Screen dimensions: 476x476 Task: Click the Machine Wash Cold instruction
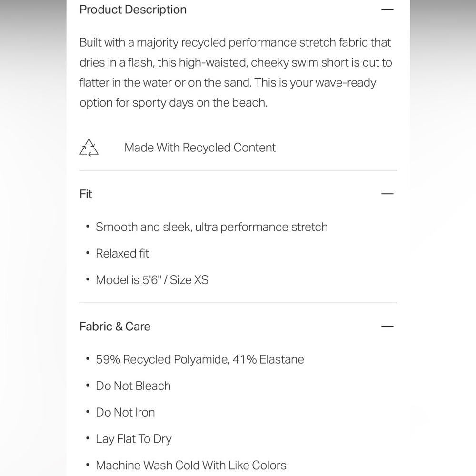coord(191,466)
